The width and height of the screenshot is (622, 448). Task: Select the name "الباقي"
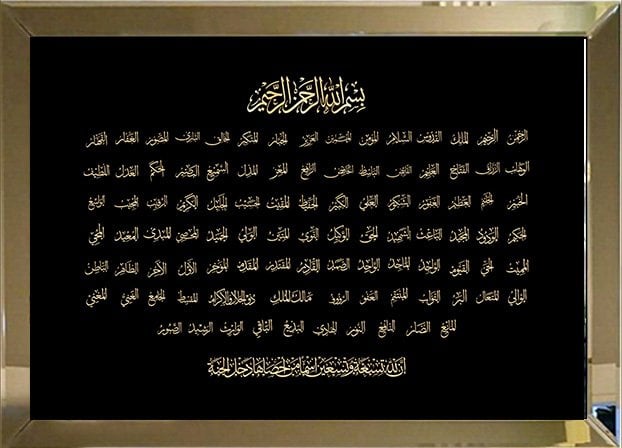(x=263, y=328)
